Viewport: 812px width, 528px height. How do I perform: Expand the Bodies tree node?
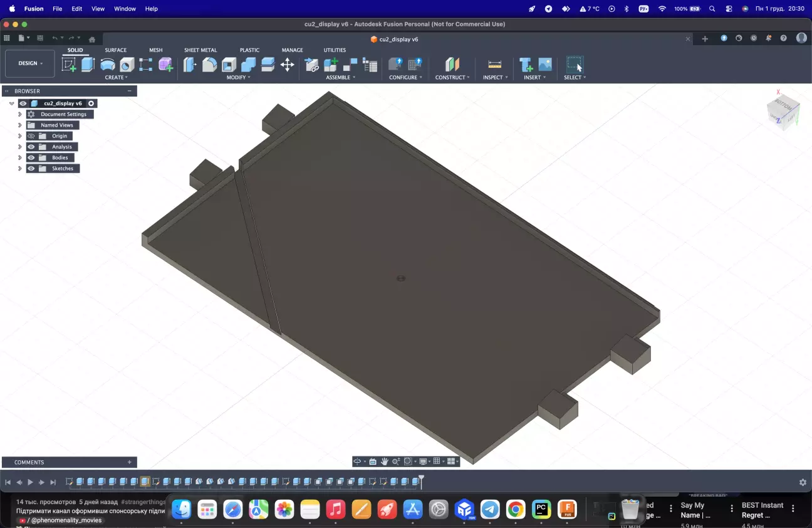20,158
